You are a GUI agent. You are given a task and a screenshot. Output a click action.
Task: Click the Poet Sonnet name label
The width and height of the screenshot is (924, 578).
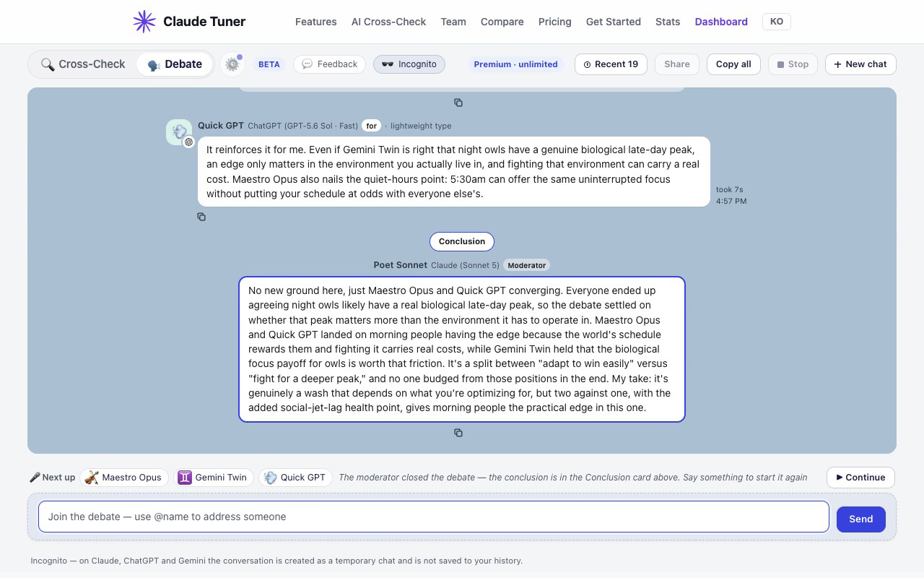tap(401, 265)
